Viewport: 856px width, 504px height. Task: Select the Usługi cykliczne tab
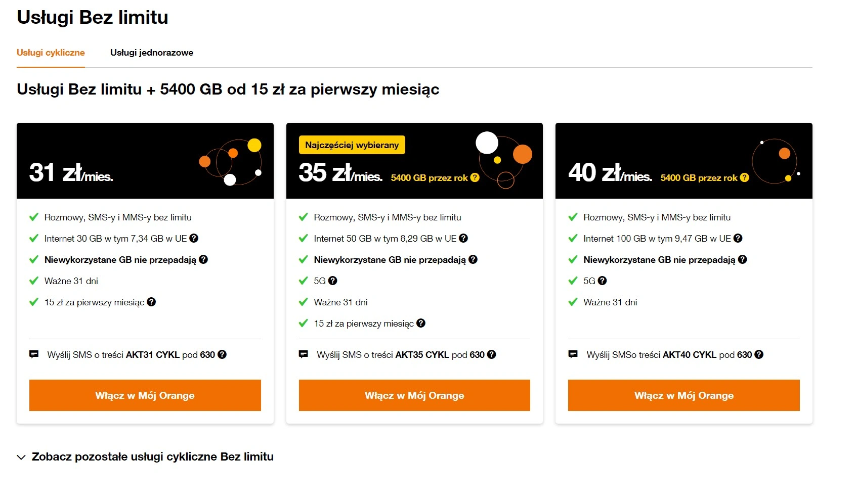coord(51,53)
